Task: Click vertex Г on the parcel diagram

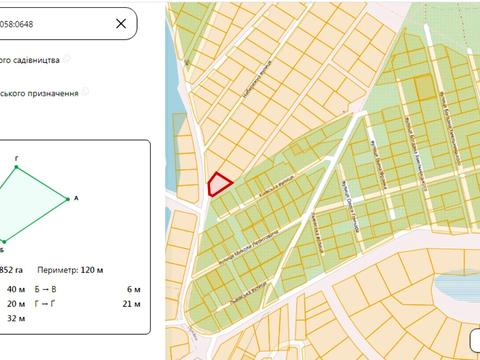Action: [x=16, y=167]
